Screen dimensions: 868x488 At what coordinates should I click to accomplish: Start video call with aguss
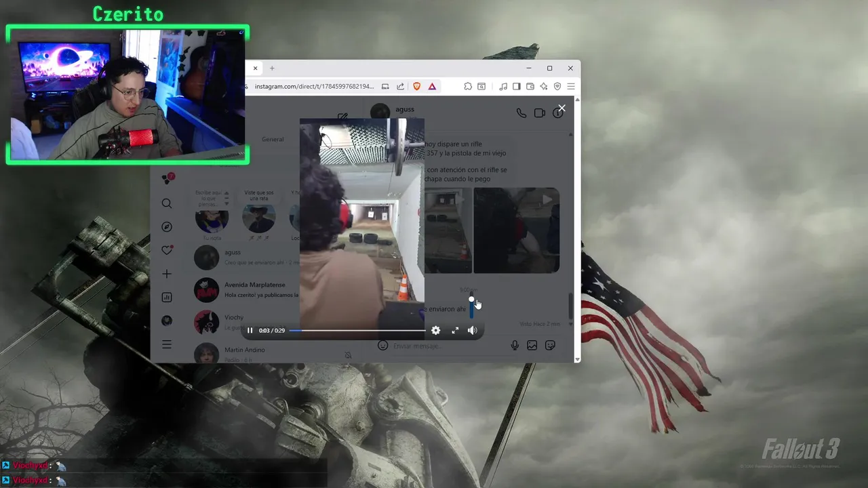(540, 113)
